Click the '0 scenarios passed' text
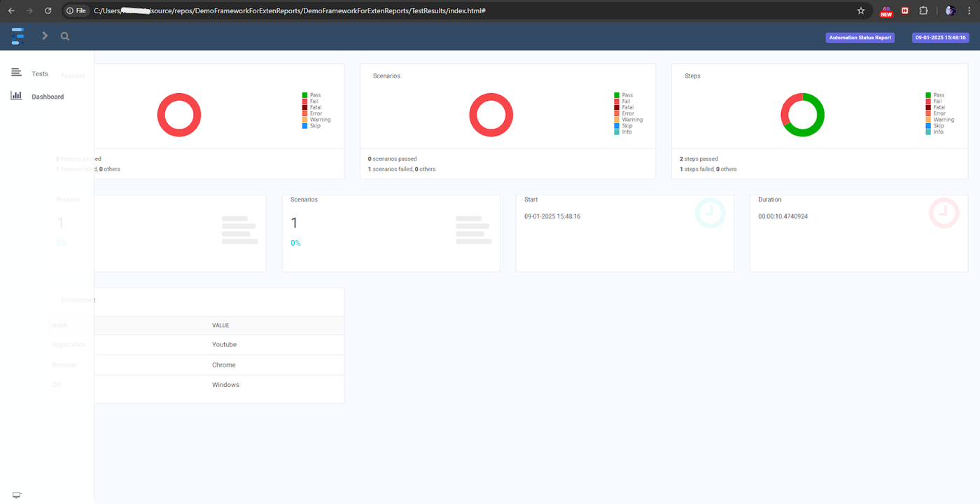The image size is (980, 504). tap(392, 159)
